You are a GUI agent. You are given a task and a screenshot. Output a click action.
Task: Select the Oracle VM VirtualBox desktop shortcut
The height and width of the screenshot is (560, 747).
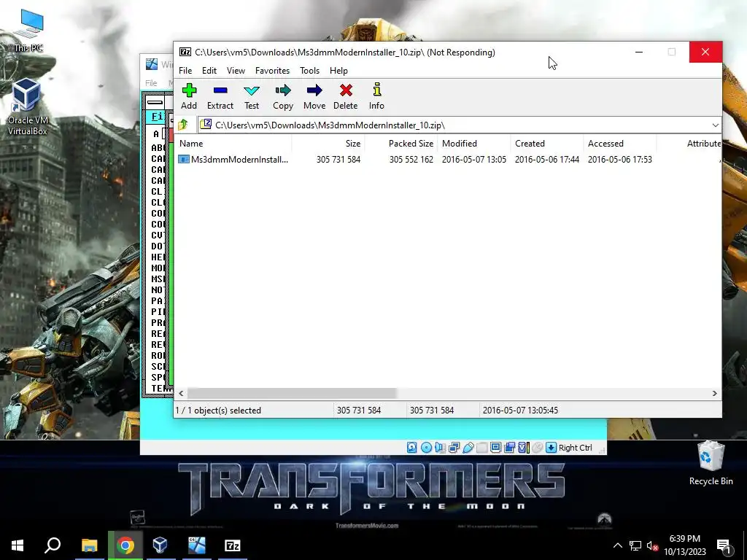point(27,107)
